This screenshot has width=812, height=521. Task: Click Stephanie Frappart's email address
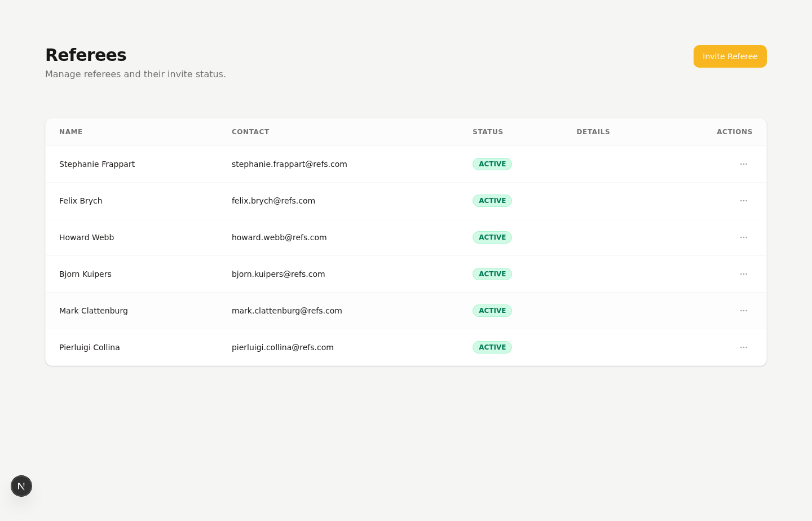pos(289,164)
